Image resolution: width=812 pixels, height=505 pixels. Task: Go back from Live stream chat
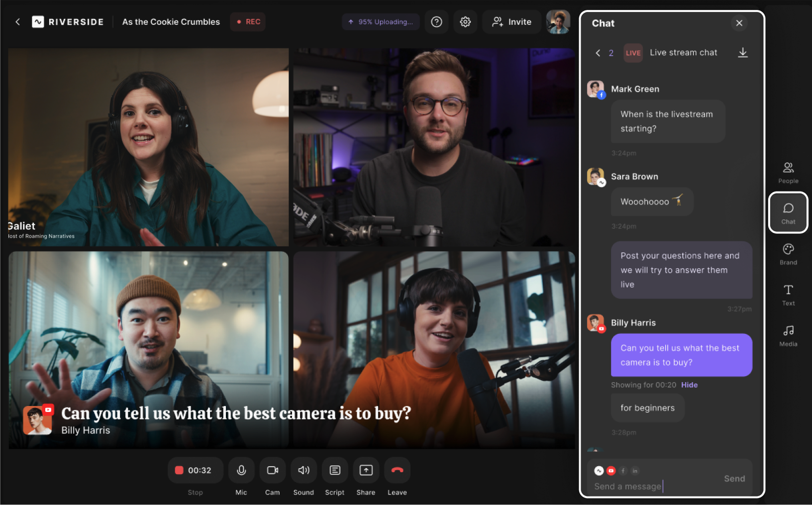coord(598,53)
